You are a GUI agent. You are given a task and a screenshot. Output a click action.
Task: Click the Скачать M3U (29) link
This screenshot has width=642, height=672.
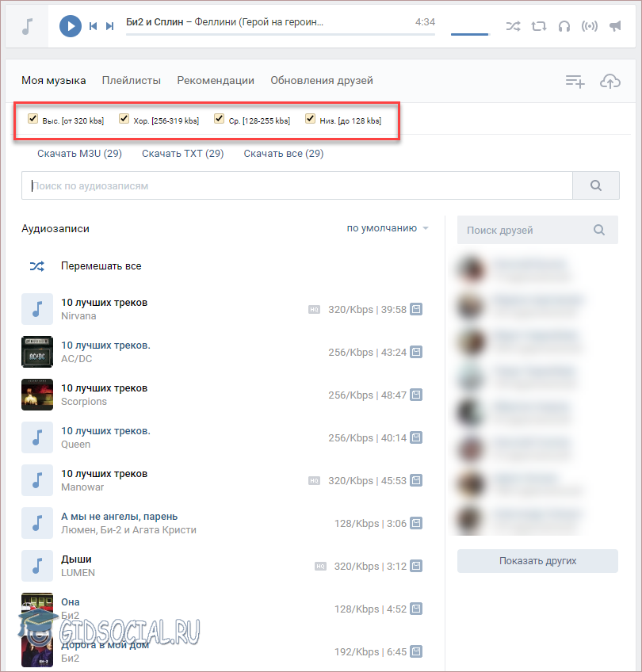tap(79, 153)
